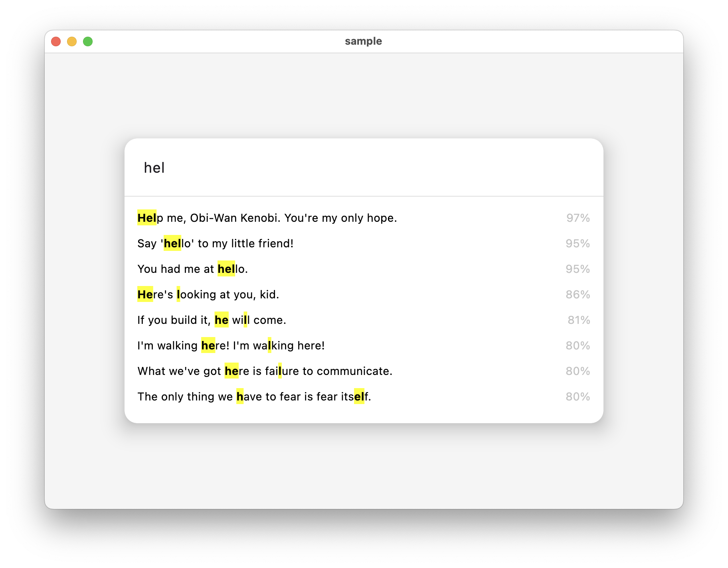Screen dimensions: 728x568
Task: Click the green zoom traffic-light button
Action: pos(88,41)
